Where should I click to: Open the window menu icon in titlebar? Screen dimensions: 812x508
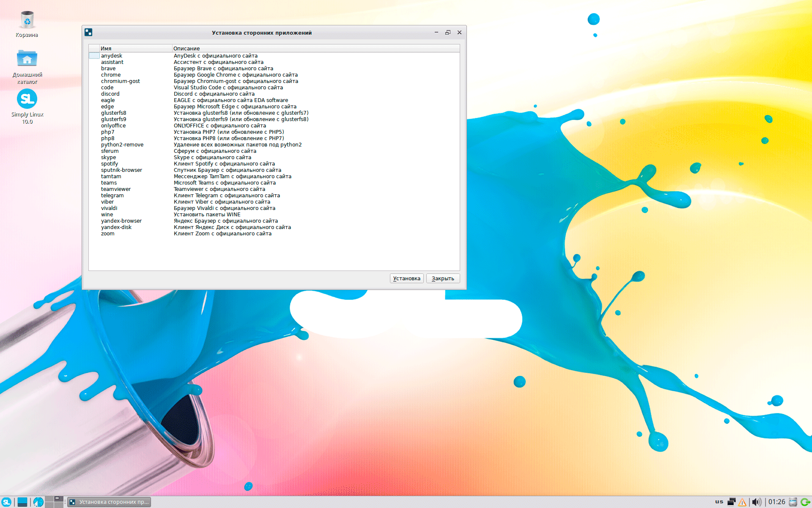tap(88, 33)
